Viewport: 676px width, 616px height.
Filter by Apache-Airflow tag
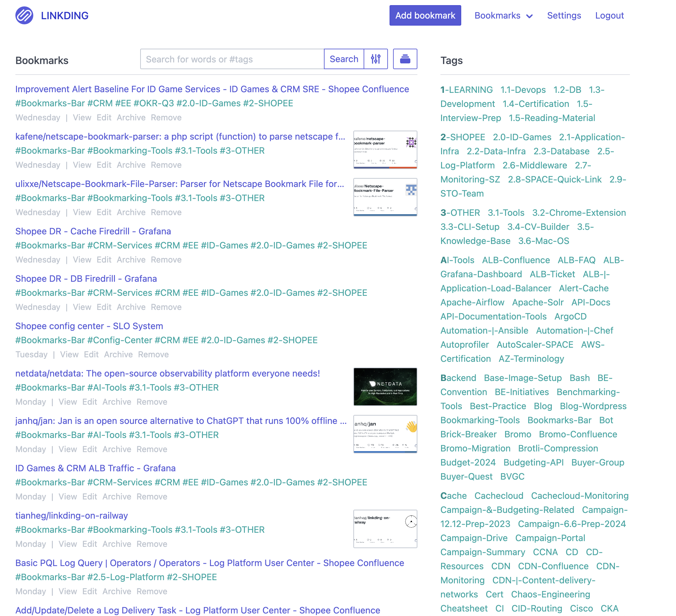point(472,303)
